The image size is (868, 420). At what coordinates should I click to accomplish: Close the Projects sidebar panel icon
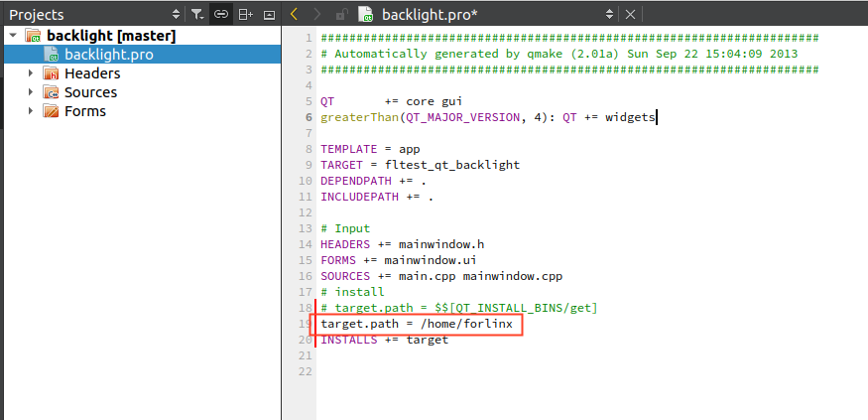(x=268, y=15)
